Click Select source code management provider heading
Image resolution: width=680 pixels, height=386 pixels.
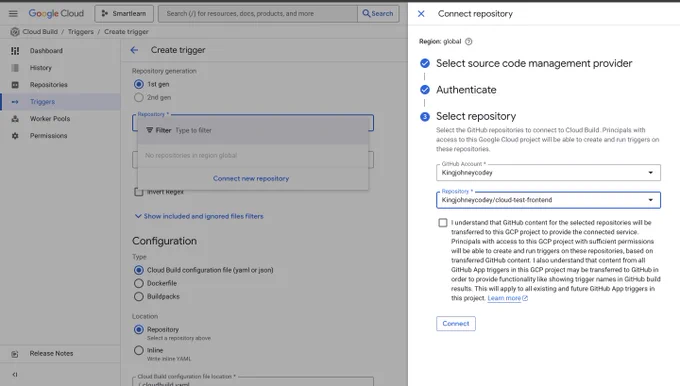click(x=534, y=64)
